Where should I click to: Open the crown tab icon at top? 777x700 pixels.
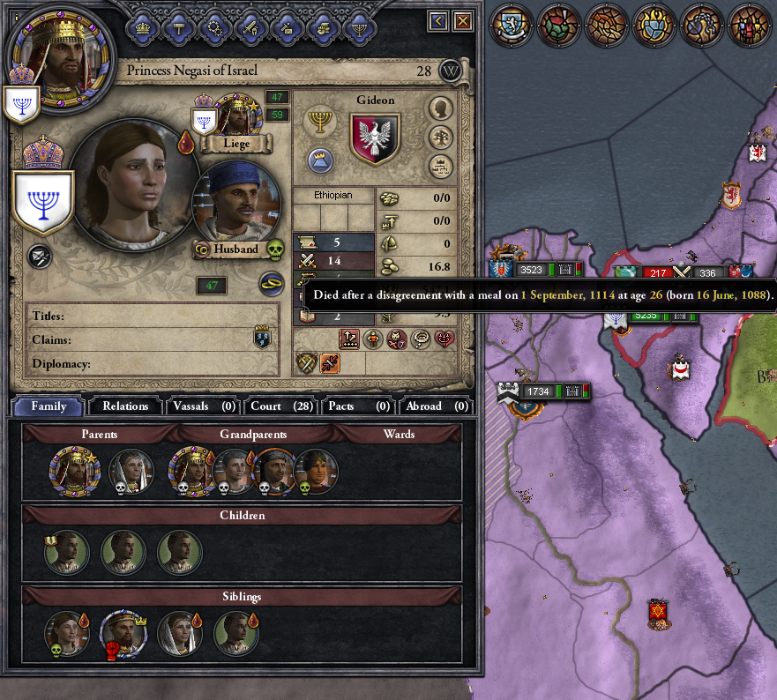tap(143, 28)
